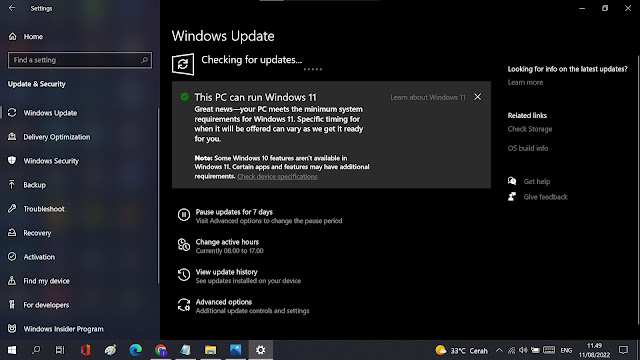The image size is (640, 360).
Task: Click the pause updates circle icon
Action: [x=184, y=215]
